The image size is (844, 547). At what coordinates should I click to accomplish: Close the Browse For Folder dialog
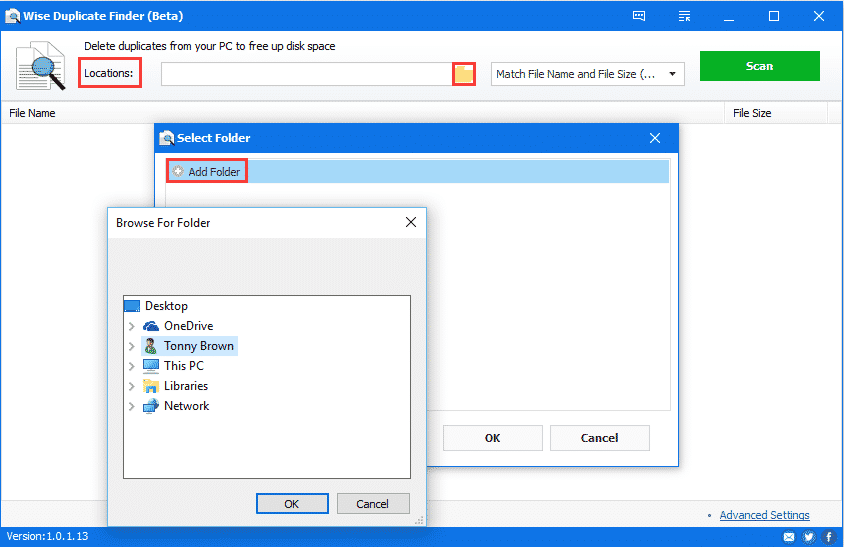pyautogui.click(x=411, y=222)
